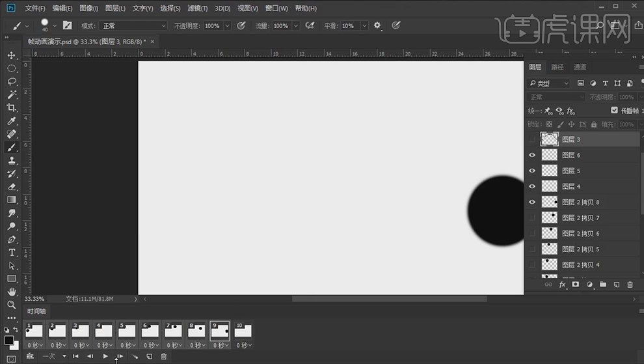
Task: Switch to the 路径 tab
Action: point(557,67)
